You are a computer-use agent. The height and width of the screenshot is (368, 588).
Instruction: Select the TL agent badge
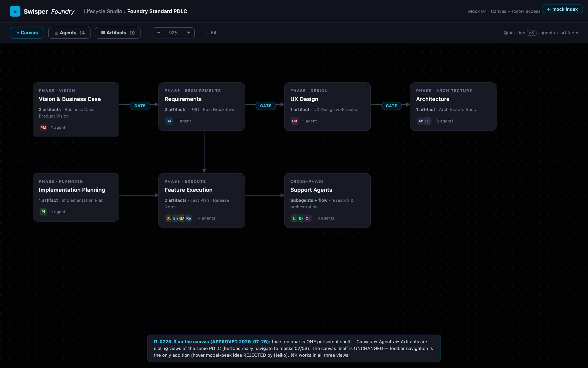click(x=427, y=121)
